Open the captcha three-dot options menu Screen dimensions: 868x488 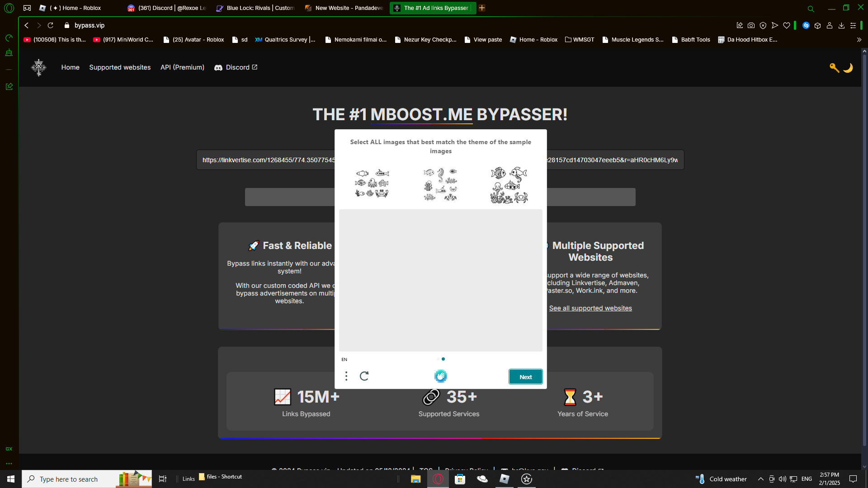point(346,376)
